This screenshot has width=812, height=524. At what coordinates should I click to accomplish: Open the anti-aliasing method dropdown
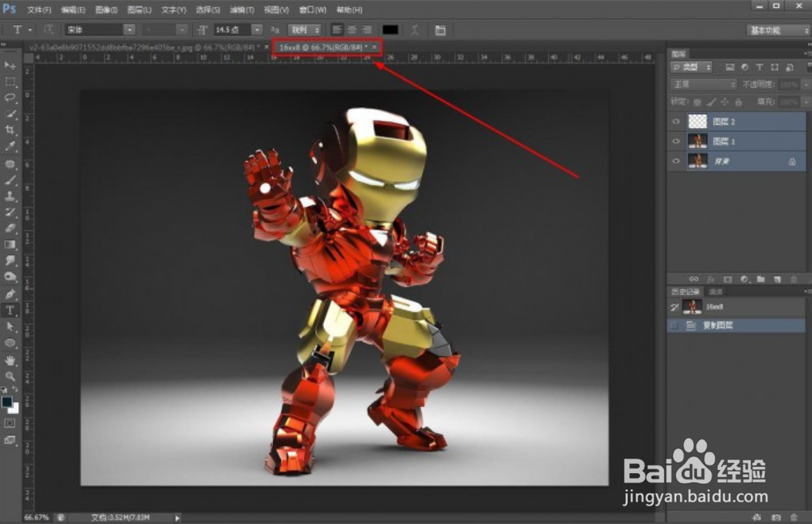pyautogui.click(x=305, y=30)
